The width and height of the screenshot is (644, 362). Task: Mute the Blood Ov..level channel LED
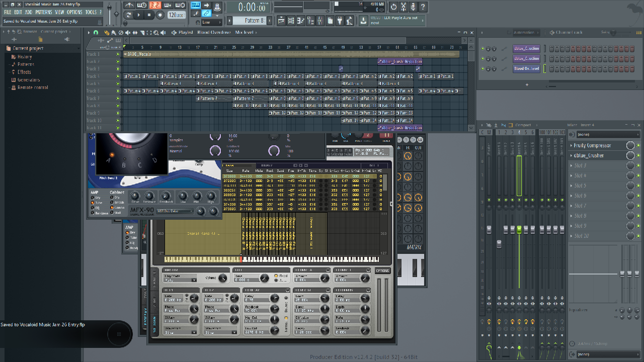coord(482,69)
